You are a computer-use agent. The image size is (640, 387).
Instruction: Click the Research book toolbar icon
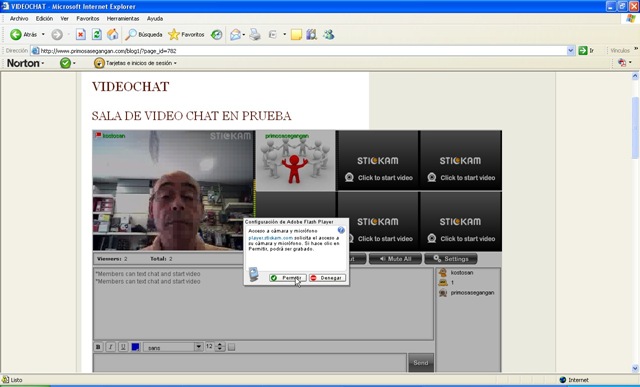point(311,35)
